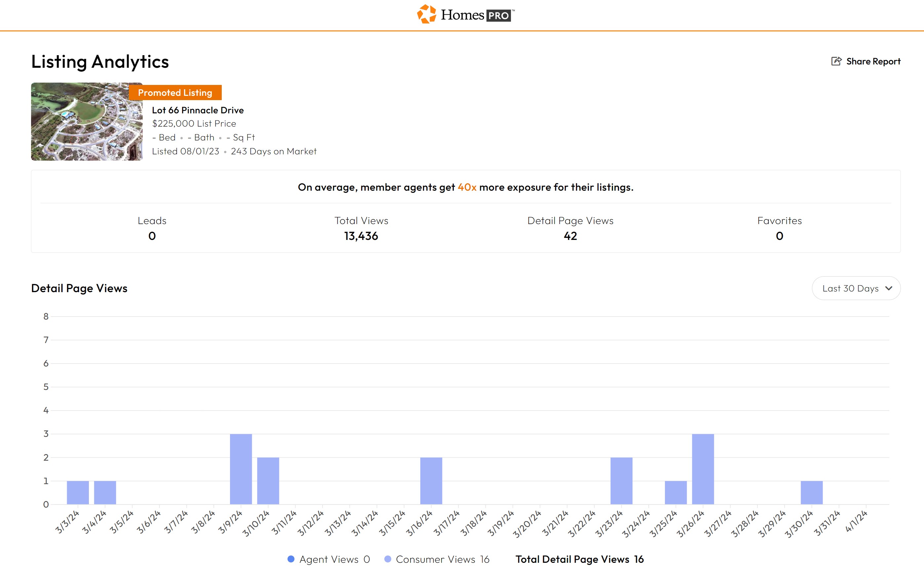924x574 pixels.
Task: Click the 3/16/24 bar in chart
Action: pos(431,481)
